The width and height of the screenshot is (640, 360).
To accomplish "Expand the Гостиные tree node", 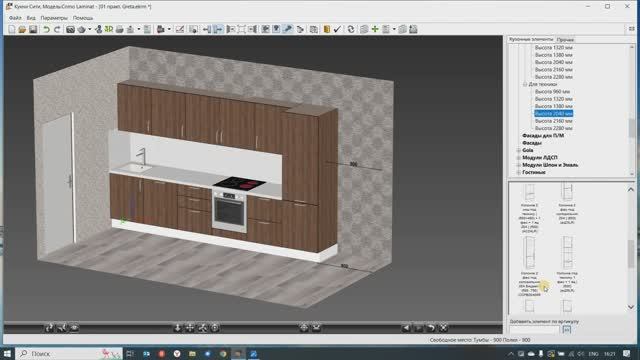I will pyautogui.click(x=518, y=172).
